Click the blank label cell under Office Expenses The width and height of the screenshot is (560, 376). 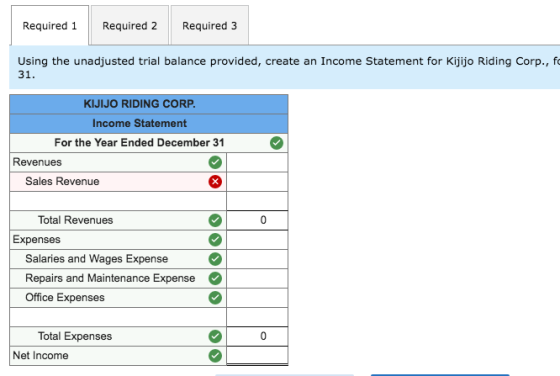tap(118, 317)
